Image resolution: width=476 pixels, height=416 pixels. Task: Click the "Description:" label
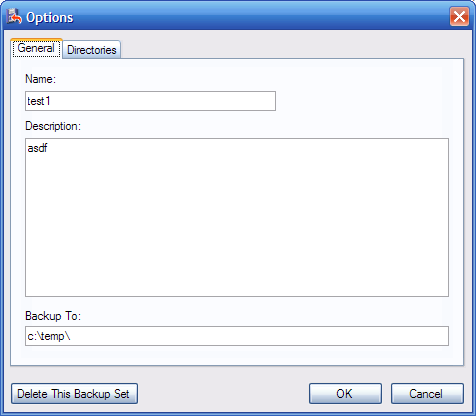pyautogui.click(x=53, y=126)
